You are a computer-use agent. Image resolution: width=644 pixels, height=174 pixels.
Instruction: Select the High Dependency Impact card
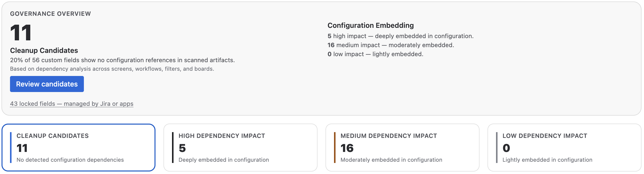[240, 147]
